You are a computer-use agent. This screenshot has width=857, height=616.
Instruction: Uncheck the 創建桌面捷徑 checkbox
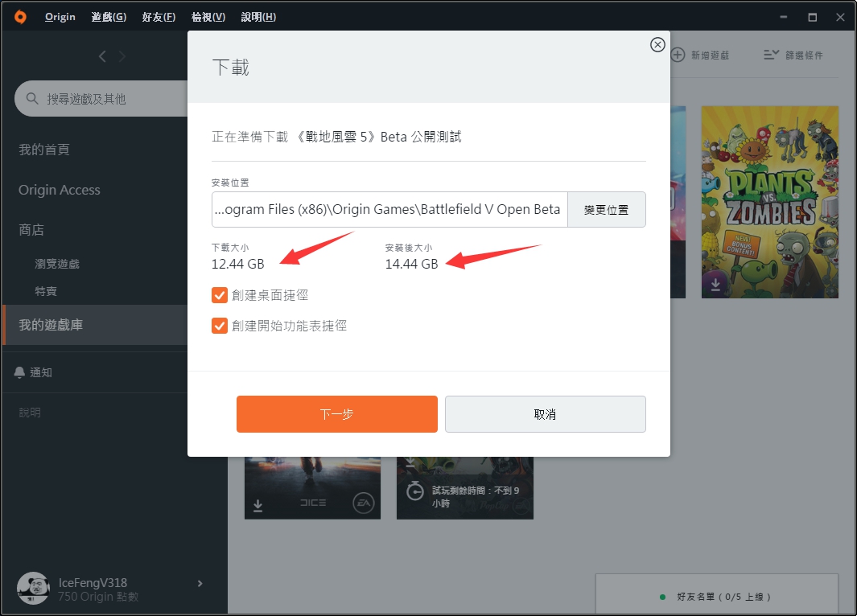click(219, 295)
